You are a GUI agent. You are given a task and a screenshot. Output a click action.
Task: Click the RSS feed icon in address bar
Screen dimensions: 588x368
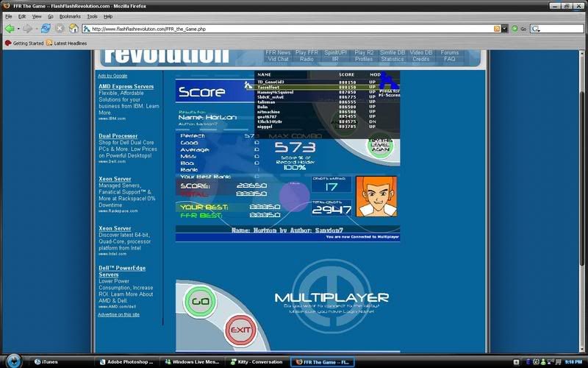click(x=496, y=29)
